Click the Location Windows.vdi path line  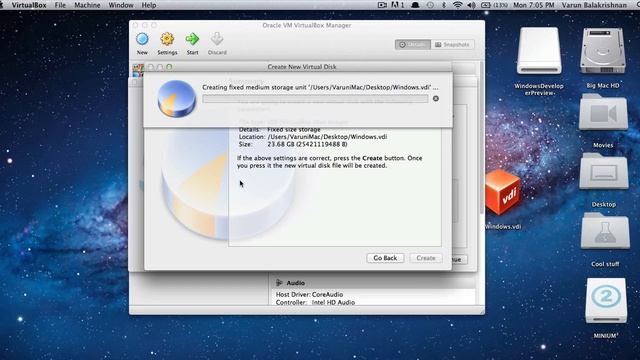tap(313, 137)
